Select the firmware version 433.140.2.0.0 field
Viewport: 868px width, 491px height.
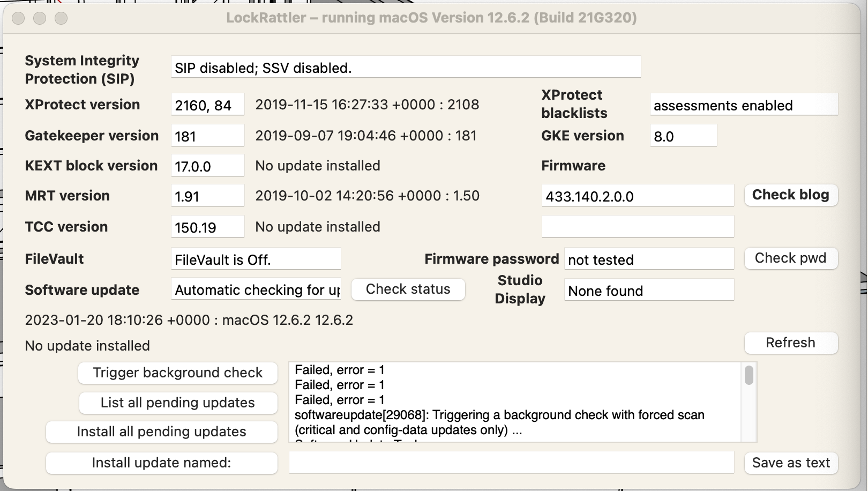[x=637, y=196]
